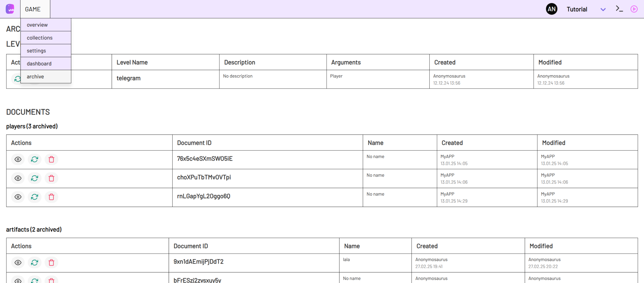Delete artifact document 9xn1dAEmijPjDdT2
This screenshot has height=283, width=644.
[x=51, y=263]
